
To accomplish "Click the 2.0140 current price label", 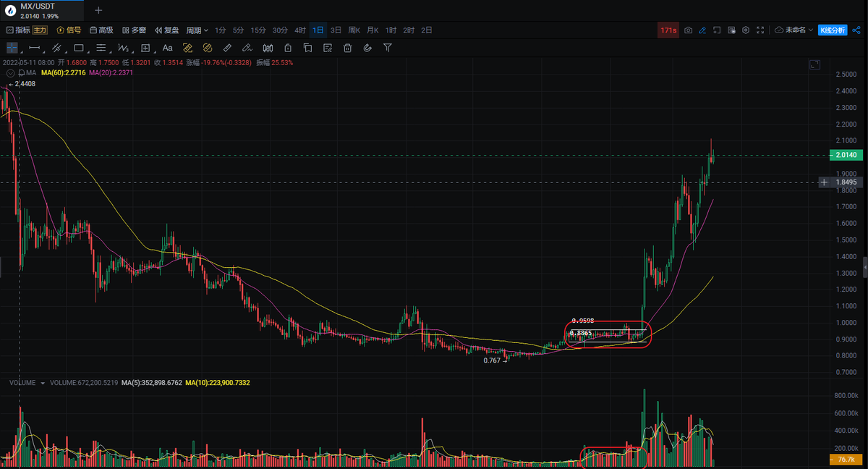I will [845, 155].
